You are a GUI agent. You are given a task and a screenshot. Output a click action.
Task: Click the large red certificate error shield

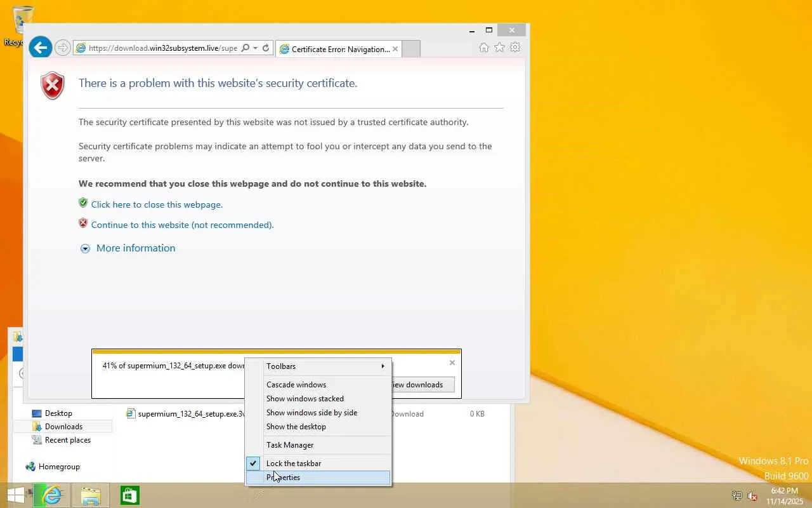pos(53,86)
